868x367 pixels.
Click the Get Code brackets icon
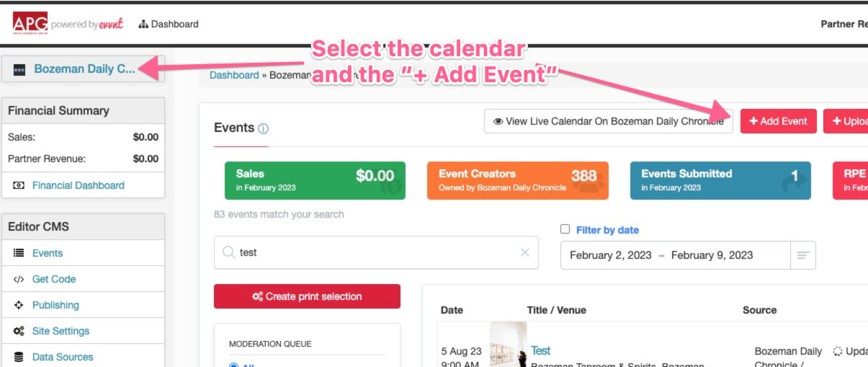19,280
